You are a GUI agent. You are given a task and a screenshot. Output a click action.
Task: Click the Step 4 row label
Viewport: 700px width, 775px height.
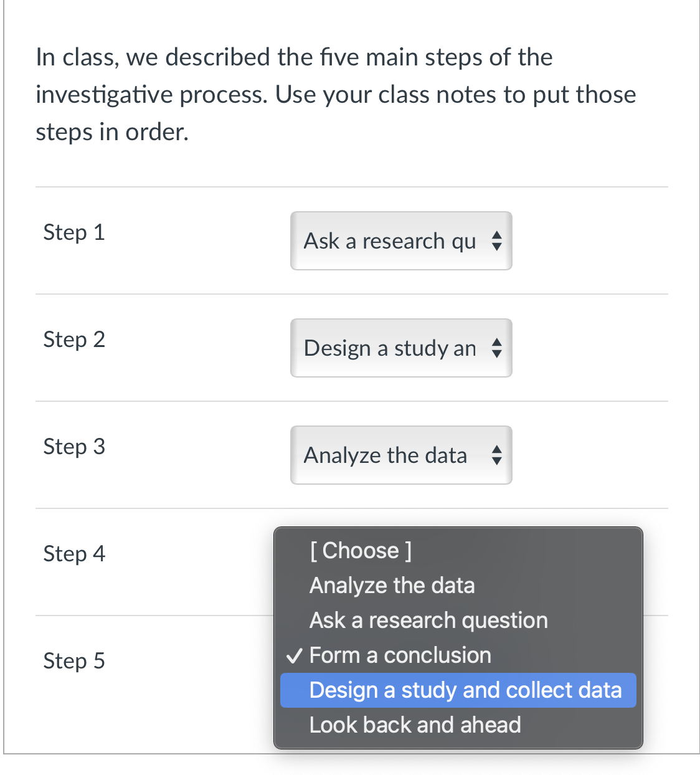73,554
